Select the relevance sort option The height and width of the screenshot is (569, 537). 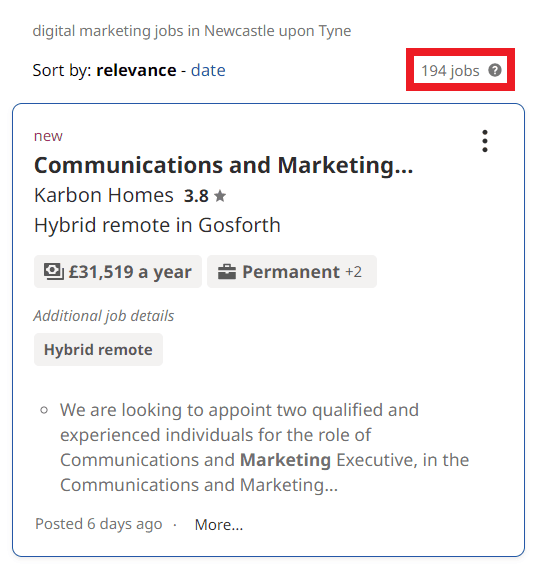136,70
